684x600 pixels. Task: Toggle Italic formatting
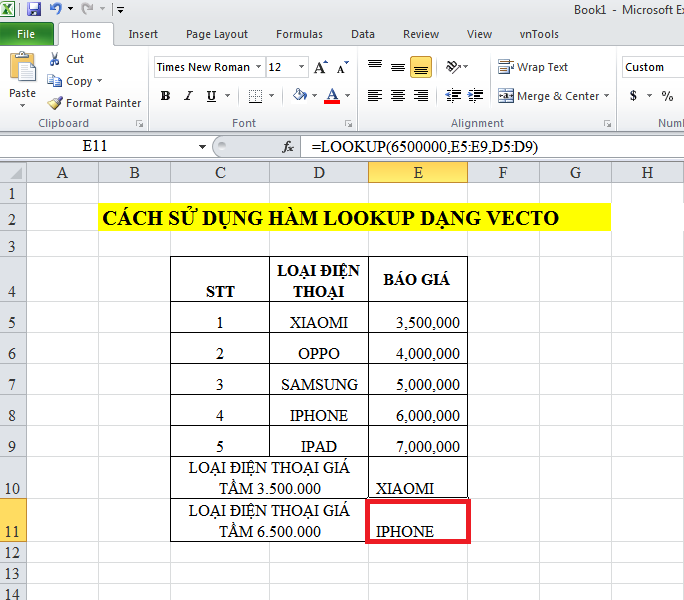[188, 96]
